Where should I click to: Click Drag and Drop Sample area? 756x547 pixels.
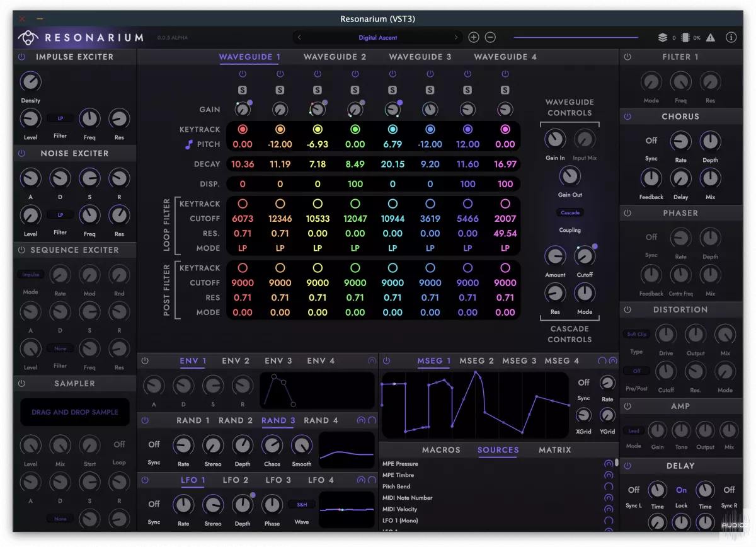[x=75, y=412]
